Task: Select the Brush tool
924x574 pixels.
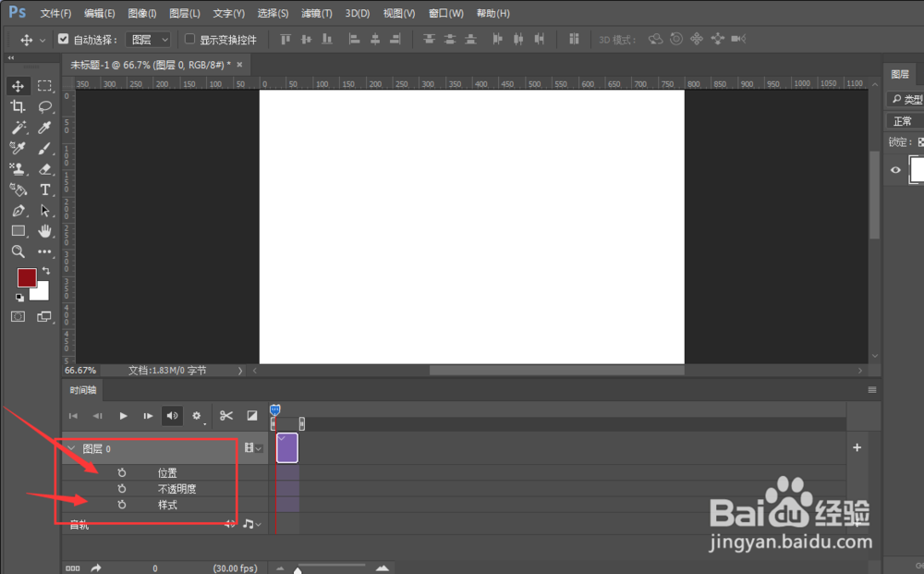Action: (44, 148)
